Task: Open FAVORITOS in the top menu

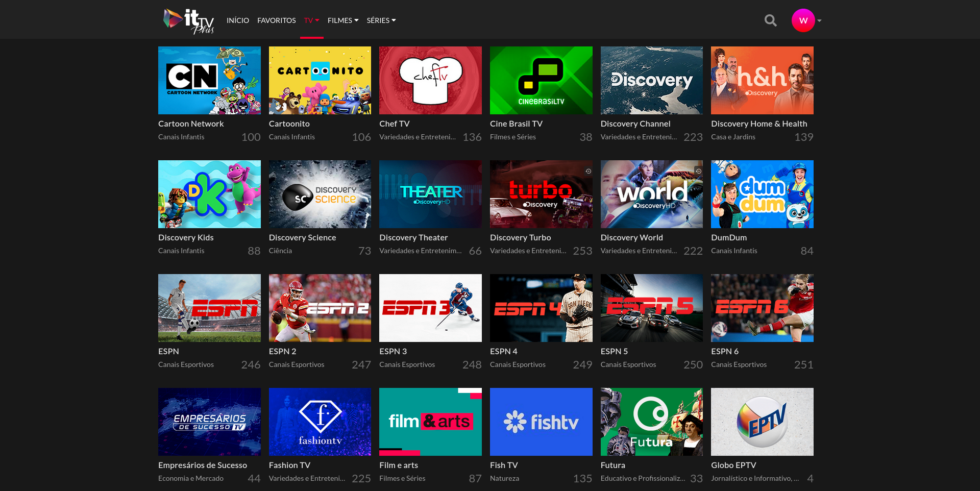Action: pyautogui.click(x=277, y=20)
